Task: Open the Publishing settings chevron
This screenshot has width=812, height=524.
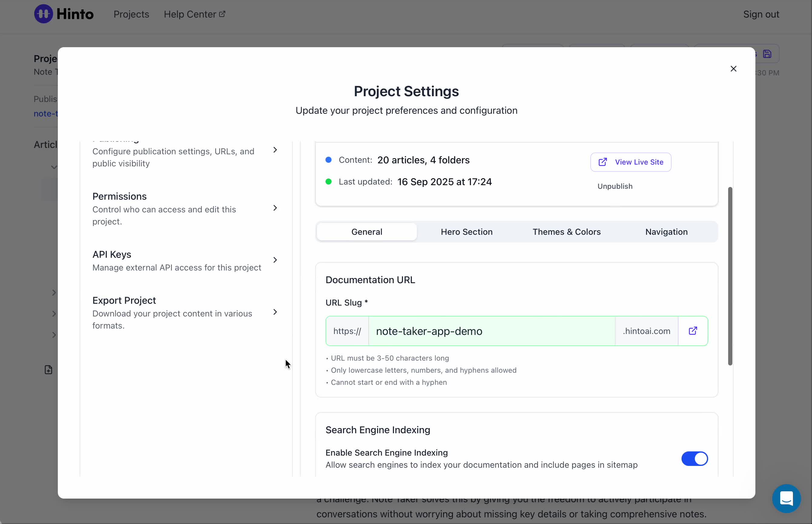Action: point(275,150)
